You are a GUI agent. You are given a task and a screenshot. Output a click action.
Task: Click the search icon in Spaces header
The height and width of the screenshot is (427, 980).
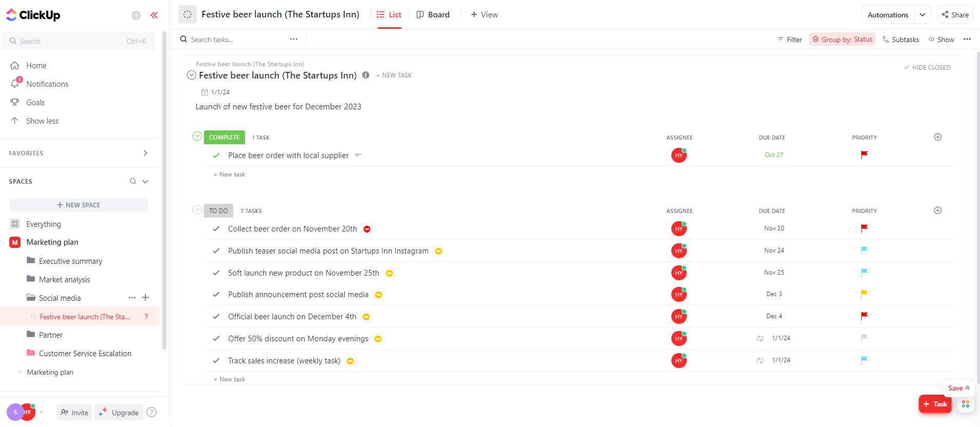133,181
